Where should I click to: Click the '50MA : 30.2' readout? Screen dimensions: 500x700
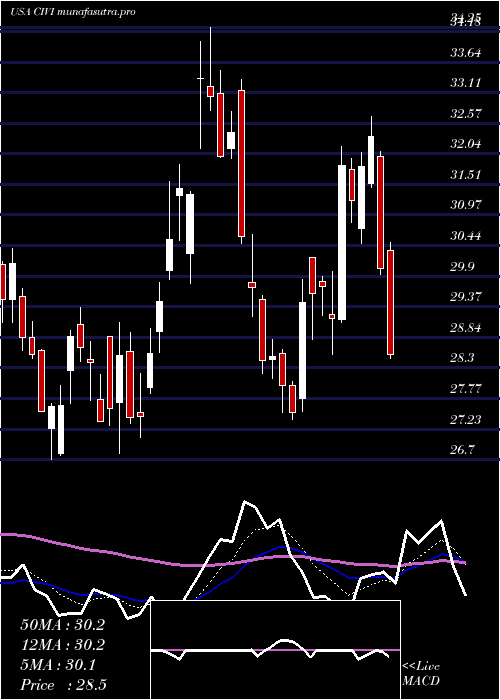click(x=62, y=625)
